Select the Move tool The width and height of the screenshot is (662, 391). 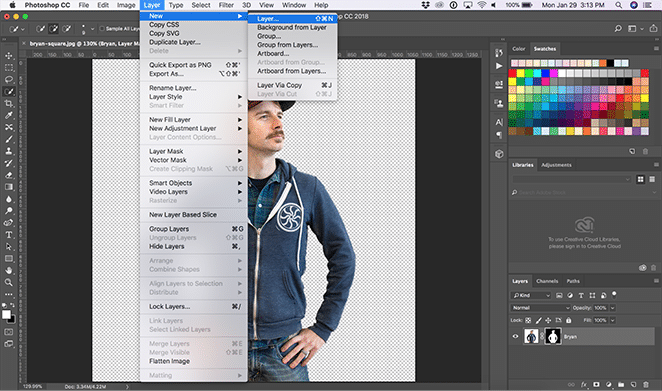8,56
